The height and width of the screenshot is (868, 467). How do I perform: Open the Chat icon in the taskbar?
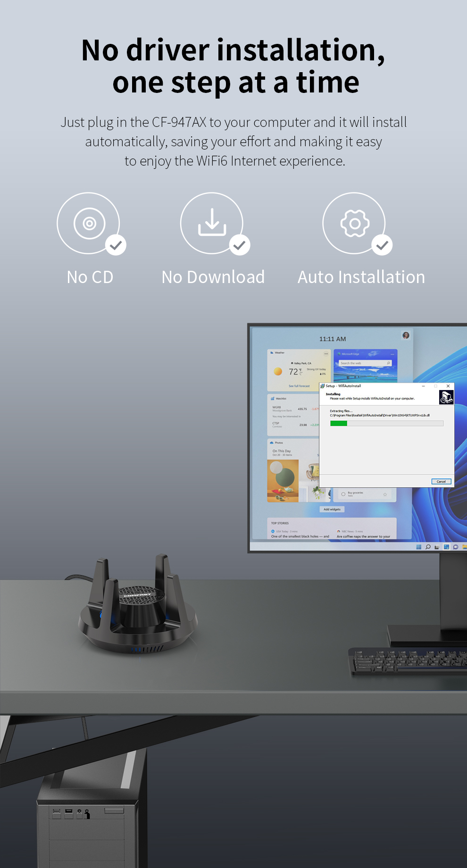[x=455, y=547]
